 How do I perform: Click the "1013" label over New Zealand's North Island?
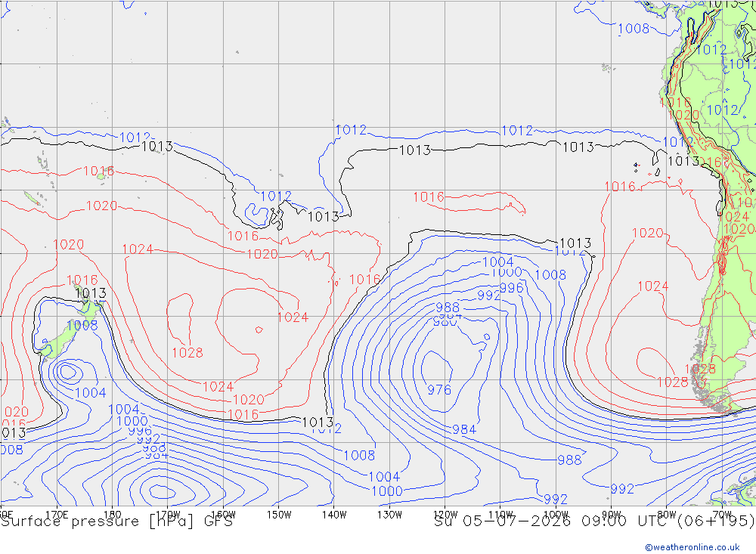[x=91, y=293]
